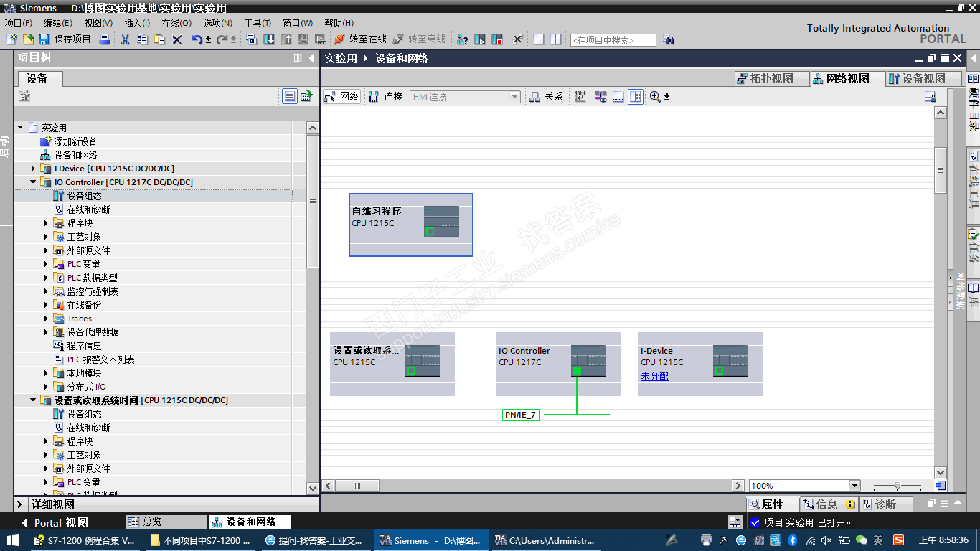Expand the I-Device CPU 1215C tree node

(x=33, y=169)
